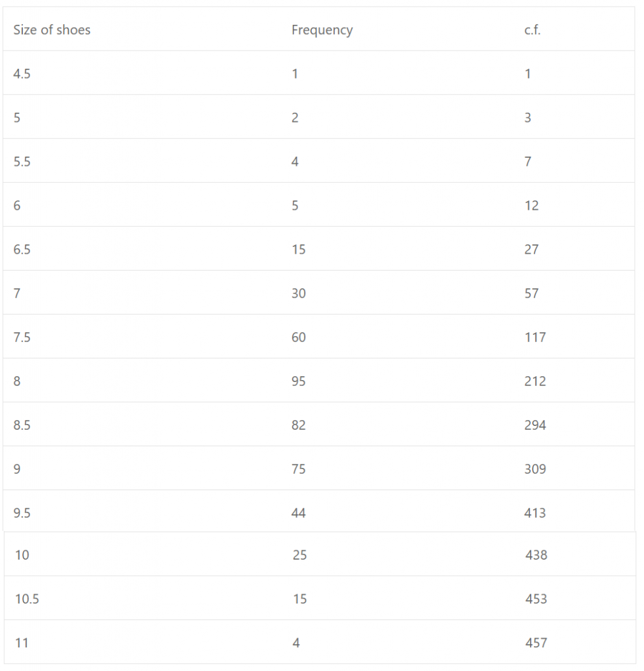Select the cumulative frequency value 212
This screenshot has width=644, height=671.
coord(535,381)
